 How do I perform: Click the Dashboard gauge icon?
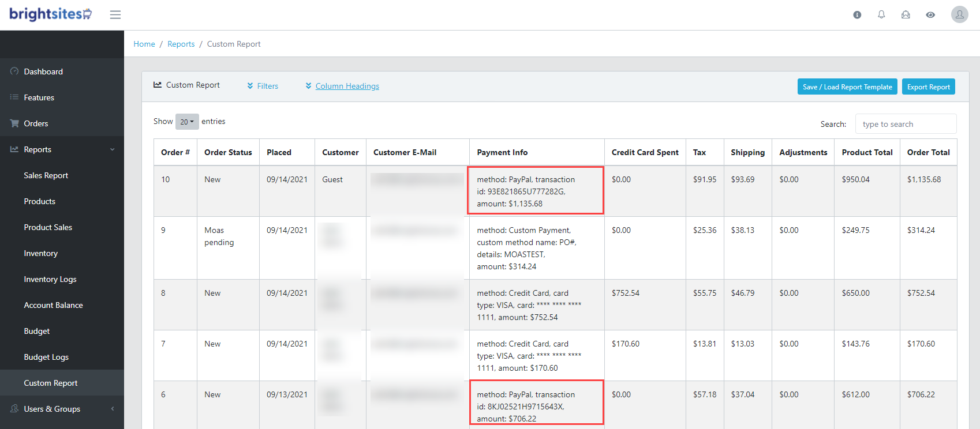coord(14,71)
